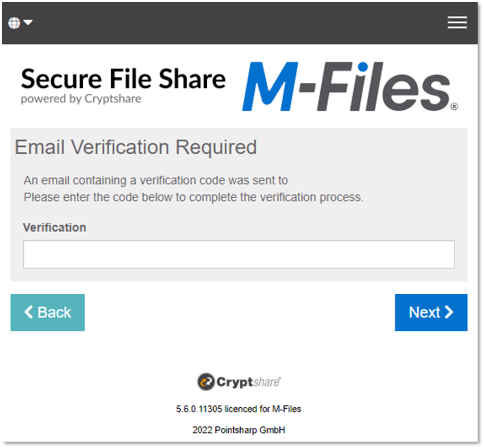This screenshot has width=484, height=448.
Task: Click the powered by Cryptshare tagline
Action: (x=81, y=99)
